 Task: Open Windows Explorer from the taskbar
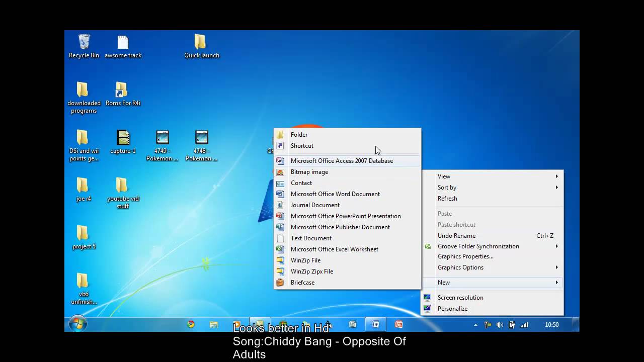pos(214,325)
